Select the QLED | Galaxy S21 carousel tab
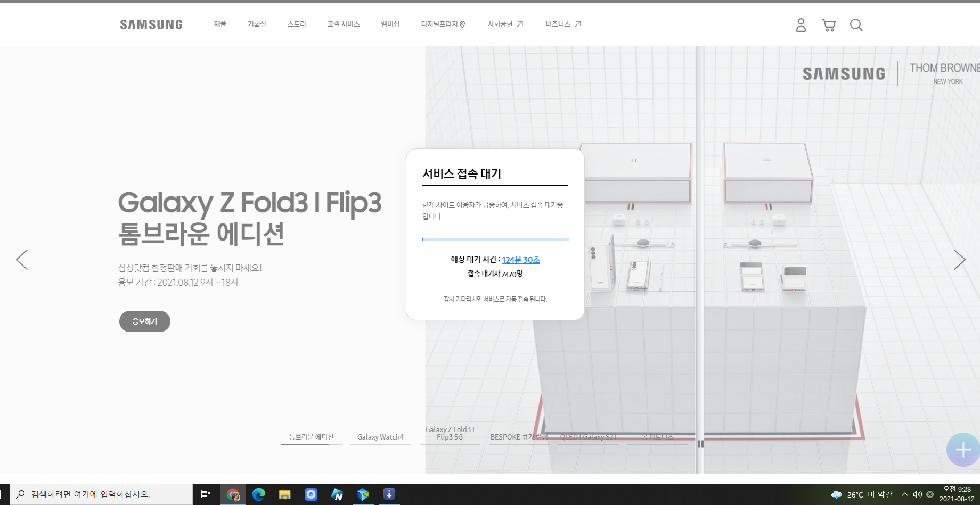The width and height of the screenshot is (980, 505). [588, 437]
